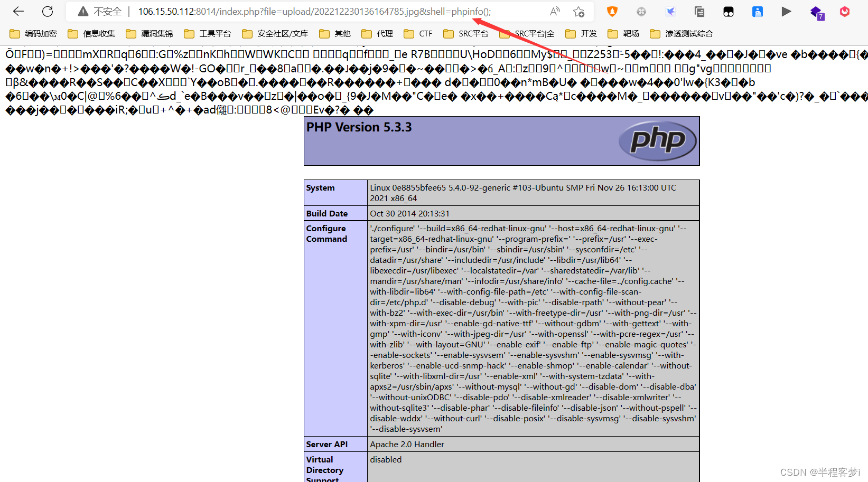
Task: Click the not-secure warning icon
Action: pyautogui.click(x=83, y=12)
